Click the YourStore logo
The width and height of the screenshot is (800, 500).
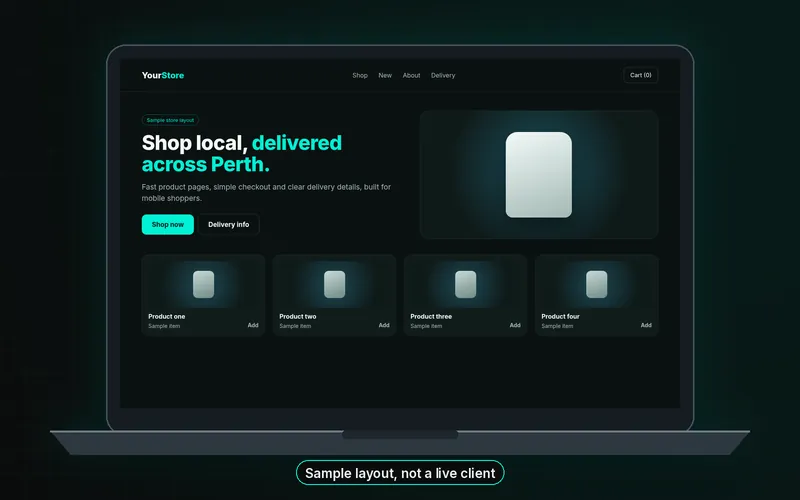pyautogui.click(x=163, y=75)
